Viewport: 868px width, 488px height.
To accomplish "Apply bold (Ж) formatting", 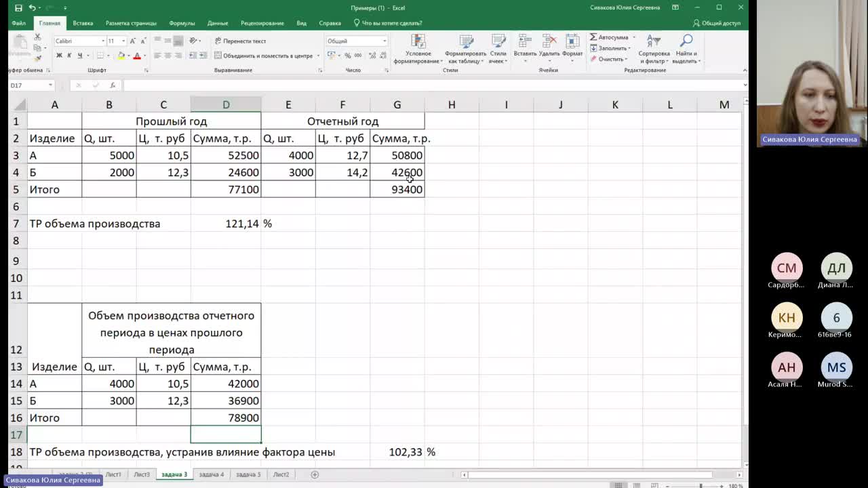I will point(59,56).
